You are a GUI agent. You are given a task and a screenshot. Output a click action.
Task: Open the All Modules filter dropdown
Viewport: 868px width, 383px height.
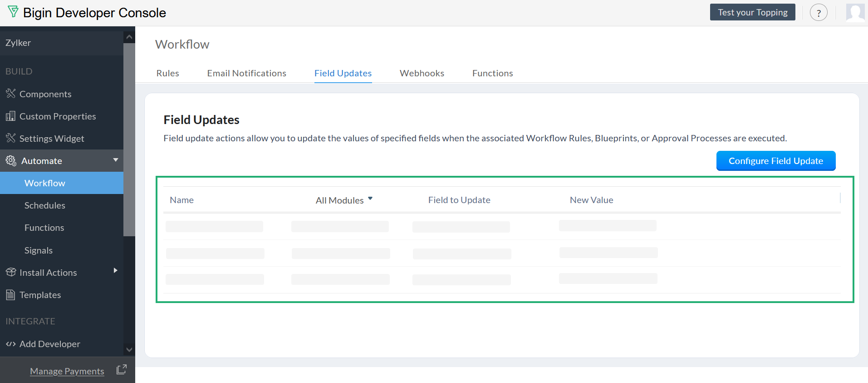(x=344, y=200)
